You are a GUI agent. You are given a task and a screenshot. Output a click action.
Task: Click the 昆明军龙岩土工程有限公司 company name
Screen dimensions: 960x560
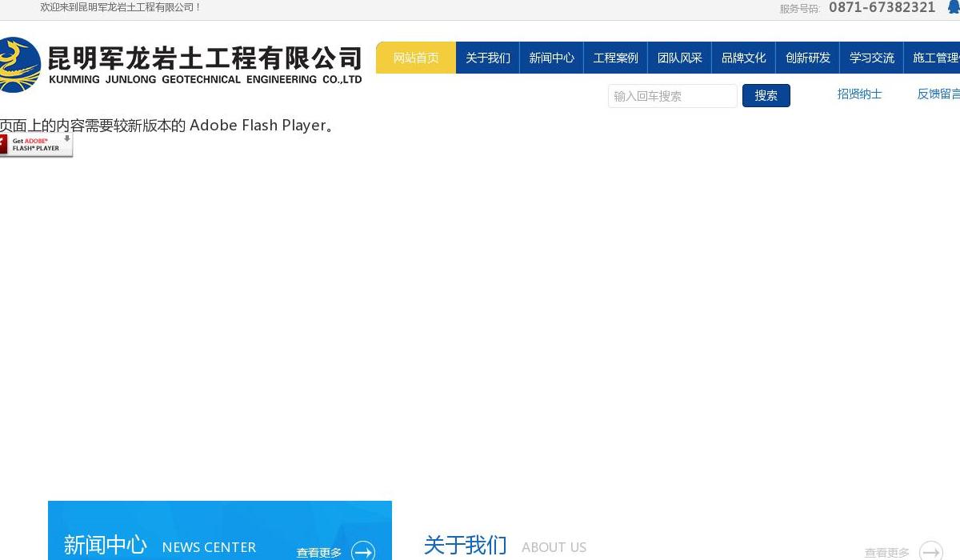206,58
